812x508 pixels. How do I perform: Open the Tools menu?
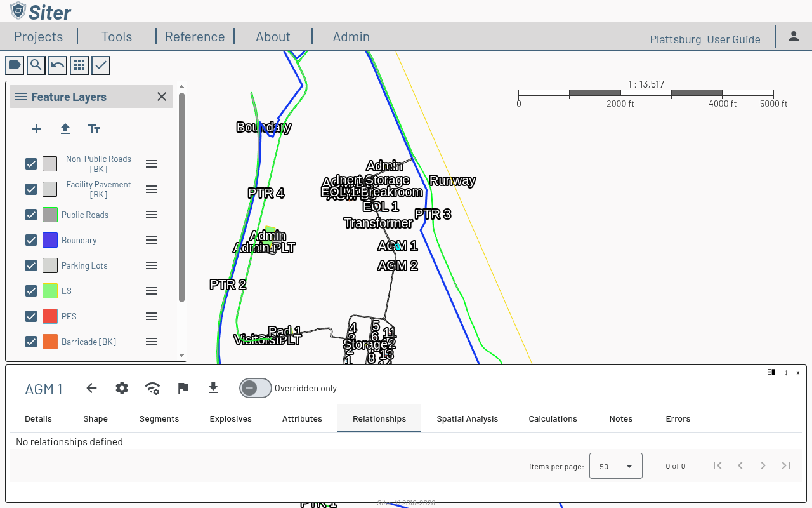117,36
